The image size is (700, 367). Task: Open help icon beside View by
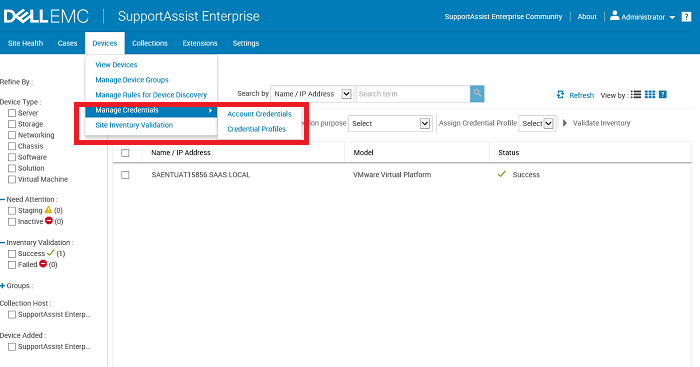point(663,94)
